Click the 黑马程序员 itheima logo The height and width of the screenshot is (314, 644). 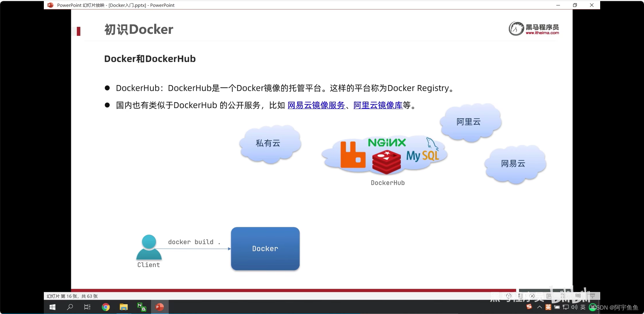click(534, 28)
